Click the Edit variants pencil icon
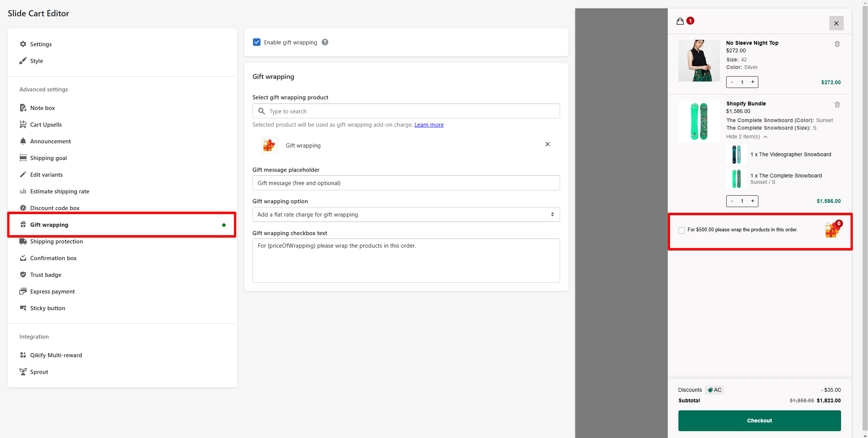Screen dimensions: 868x438 pos(23,174)
